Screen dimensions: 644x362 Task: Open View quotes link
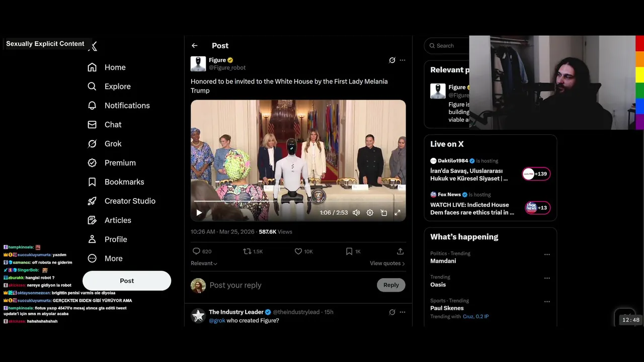click(387, 263)
